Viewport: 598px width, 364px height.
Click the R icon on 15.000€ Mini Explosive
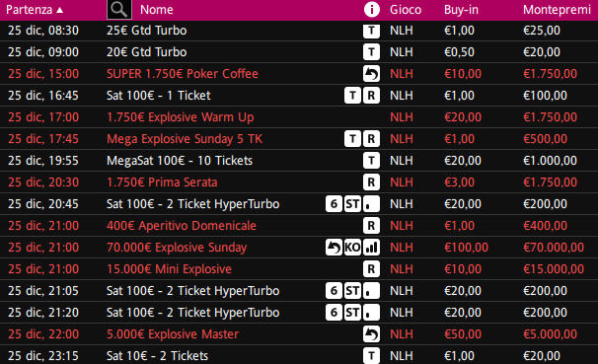(x=371, y=270)
